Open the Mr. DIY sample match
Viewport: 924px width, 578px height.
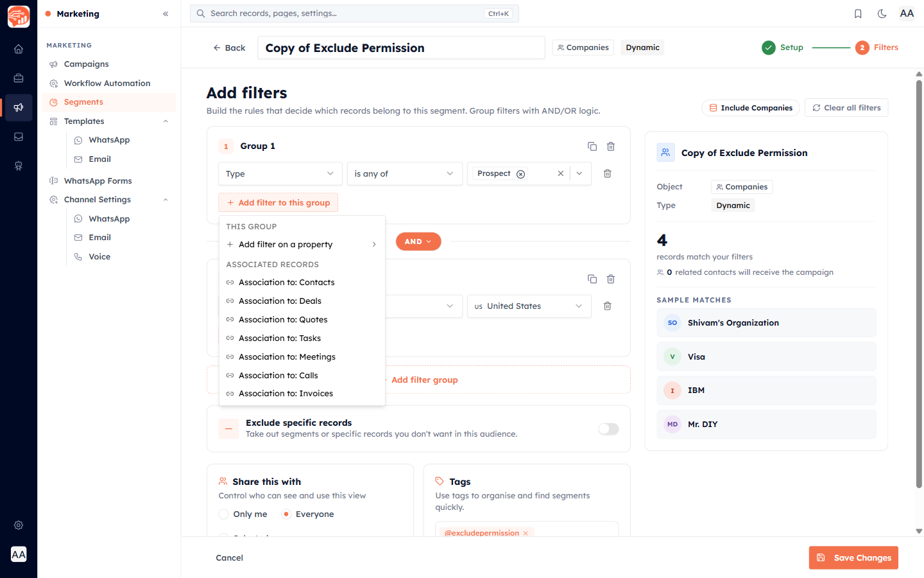[766, 425]
